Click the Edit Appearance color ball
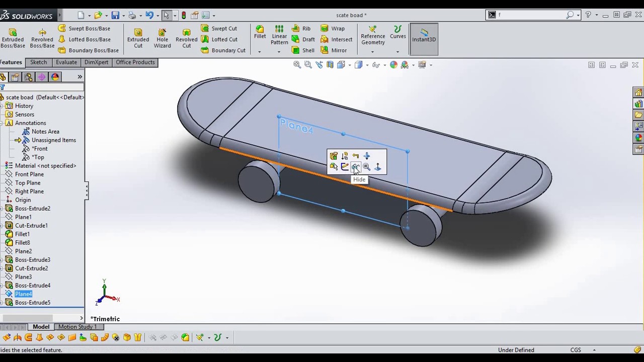The image size is (644, 362). [x=393, y=65]
